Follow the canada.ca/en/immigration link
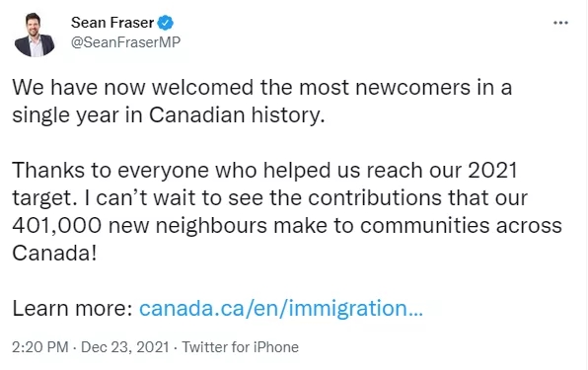588x370 pixels. coord(281,309)
